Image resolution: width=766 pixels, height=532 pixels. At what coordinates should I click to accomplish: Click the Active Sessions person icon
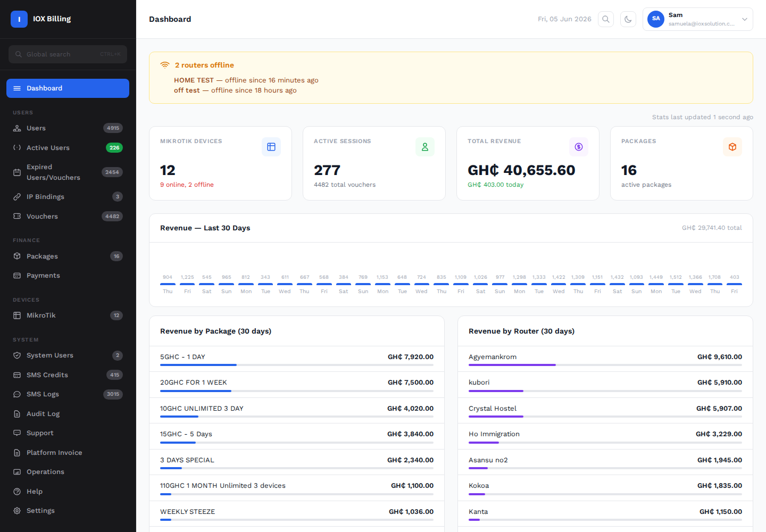425,147
